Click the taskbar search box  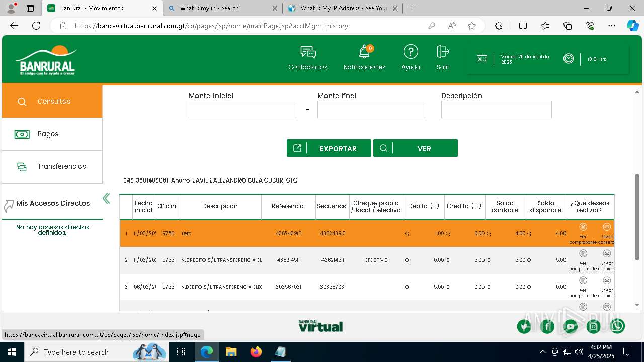pos(97,352)
